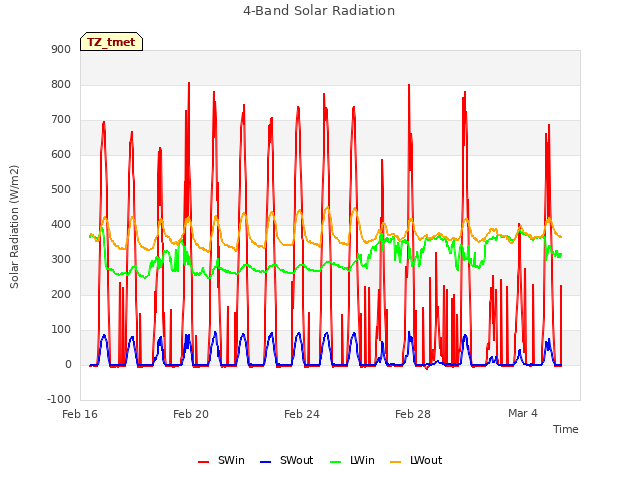
Task: Click the 600 y-axis tick label
Action: [x=61, y=154]
